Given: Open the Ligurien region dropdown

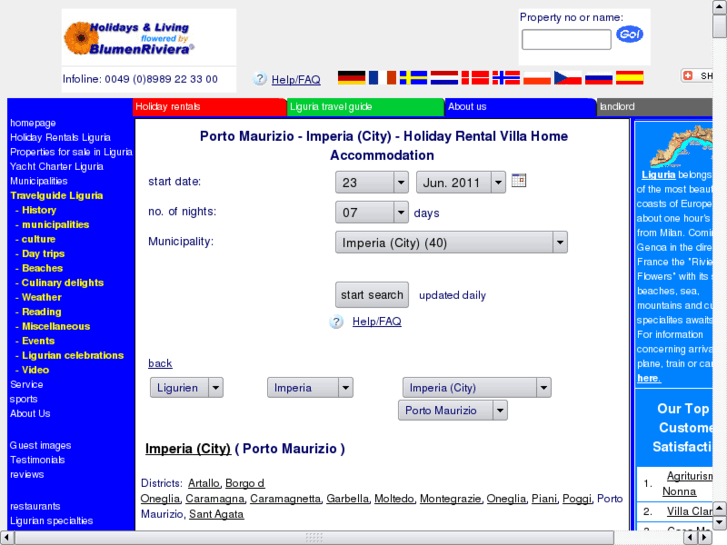Looking at the screenshot, I should point(187,388).
